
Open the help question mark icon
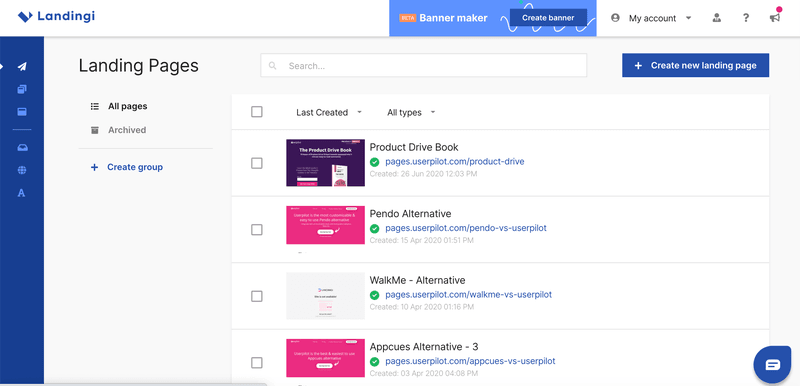(746, 18)
